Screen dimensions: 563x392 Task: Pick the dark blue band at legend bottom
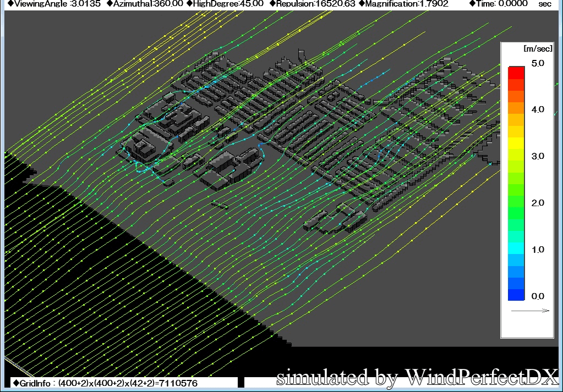[x=516, y=295]
